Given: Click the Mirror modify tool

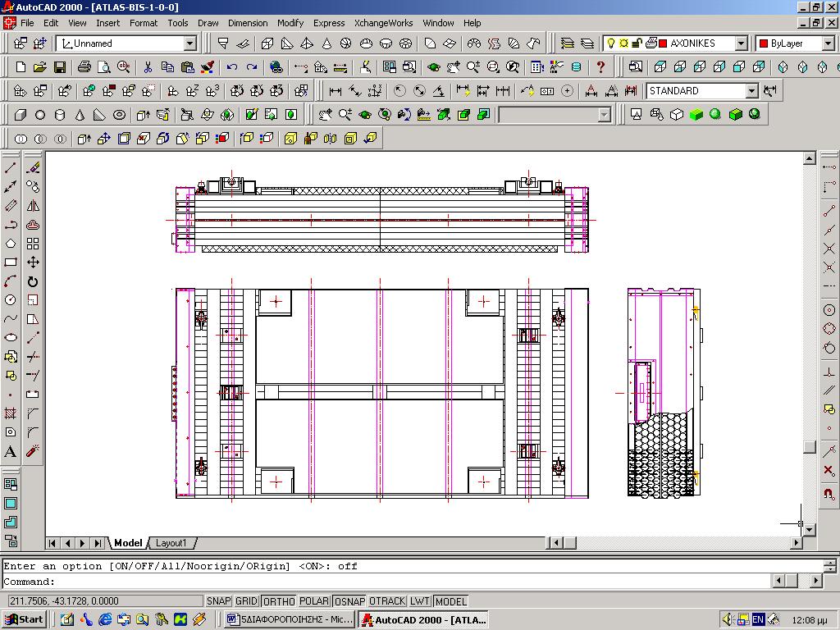Looking at the screenshot, I should (x=33, y=206).
